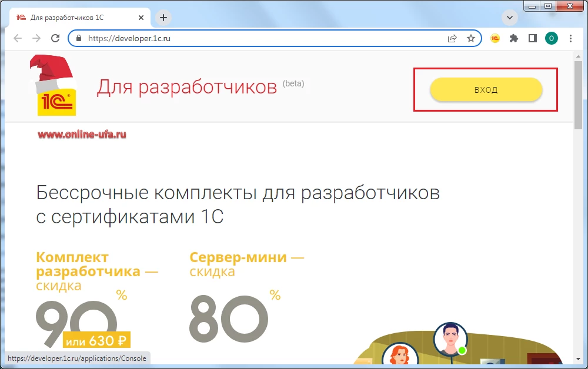Viewport: 588px width, 369px height.
Task: Click the red-haired woman avatar
Action: 400,354
